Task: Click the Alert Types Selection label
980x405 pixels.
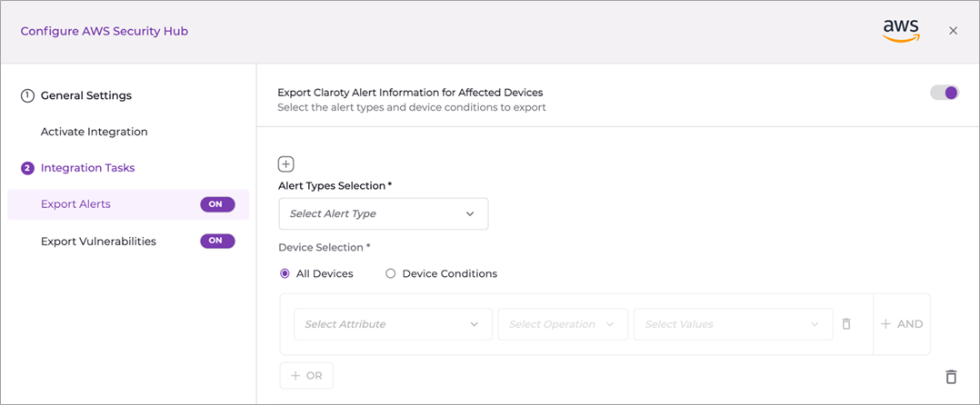Action: (x=335, y=186)
